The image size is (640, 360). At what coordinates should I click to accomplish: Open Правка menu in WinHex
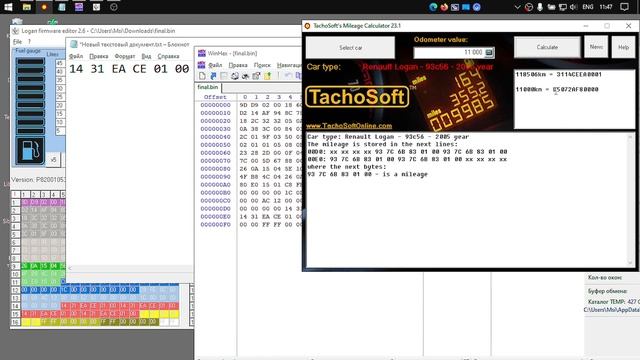pyautogui.click(x=238, y=65)
